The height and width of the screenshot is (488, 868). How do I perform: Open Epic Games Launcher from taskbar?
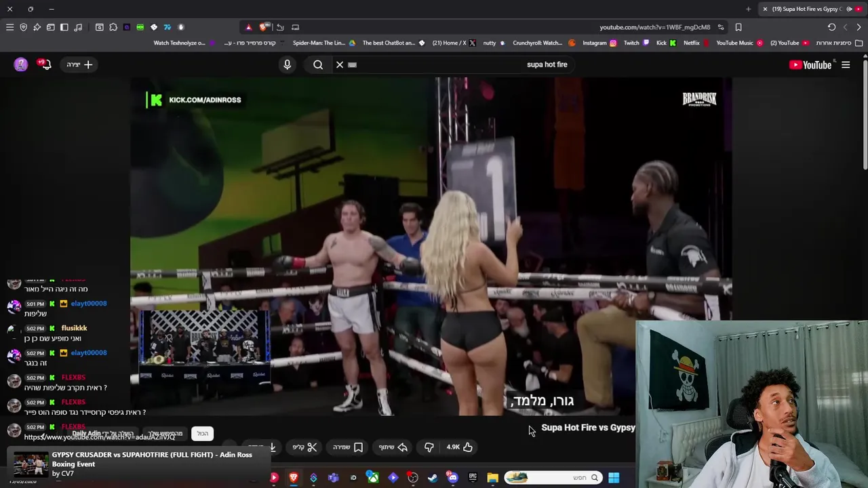[x=473, y=478]
